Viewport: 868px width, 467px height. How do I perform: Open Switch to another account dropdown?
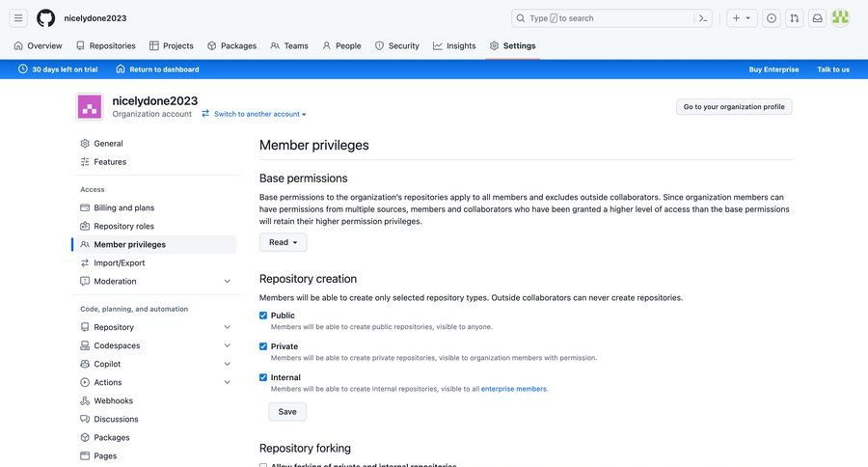tap(254, 114)
